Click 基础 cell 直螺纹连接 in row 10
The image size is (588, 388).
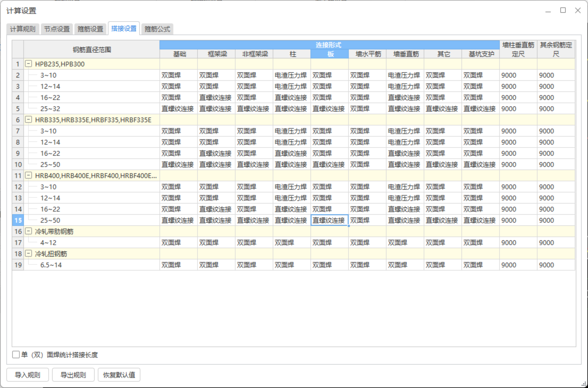pyautogui.click(x=179, y=164)
